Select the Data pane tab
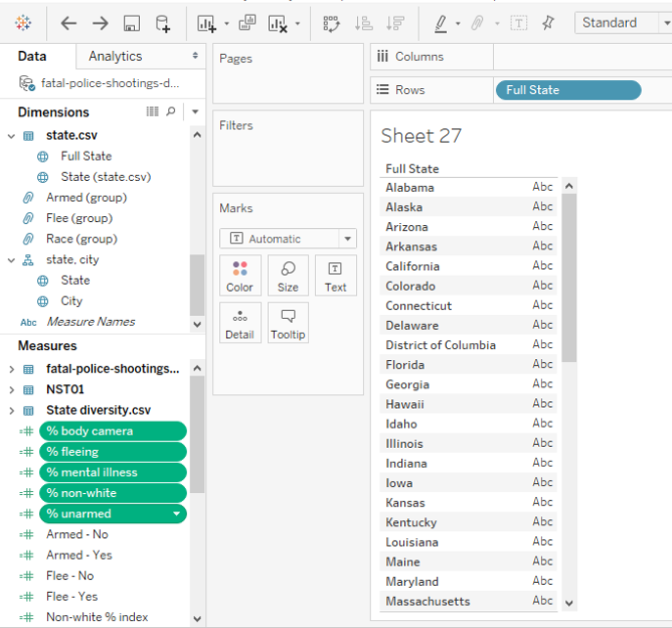This screenshot has width=672, height=628. (32, 57)
